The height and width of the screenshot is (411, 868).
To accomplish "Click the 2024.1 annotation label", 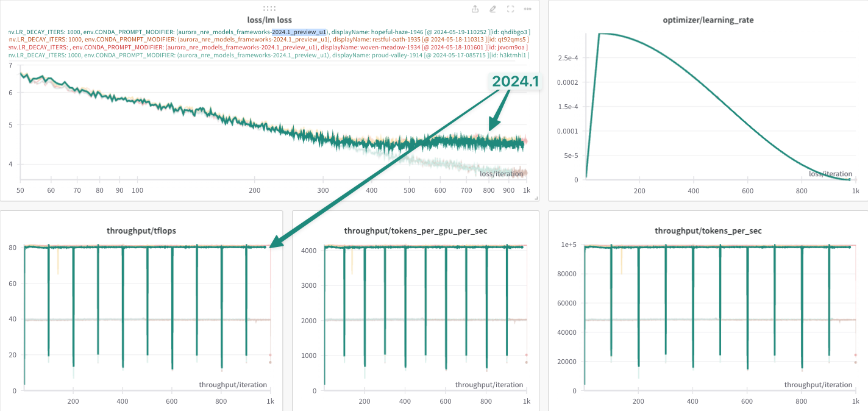I will pyautogui.click(x=515, y=81).
